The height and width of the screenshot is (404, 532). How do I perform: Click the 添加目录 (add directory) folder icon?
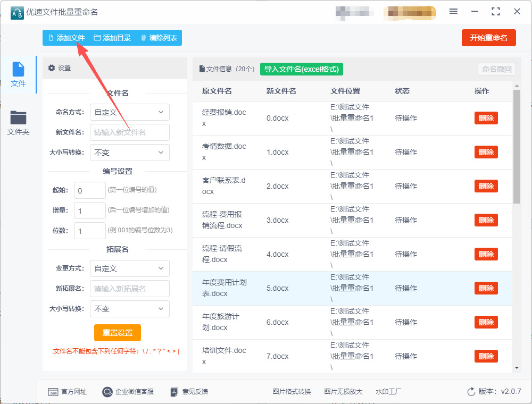[x=97, y=38]
